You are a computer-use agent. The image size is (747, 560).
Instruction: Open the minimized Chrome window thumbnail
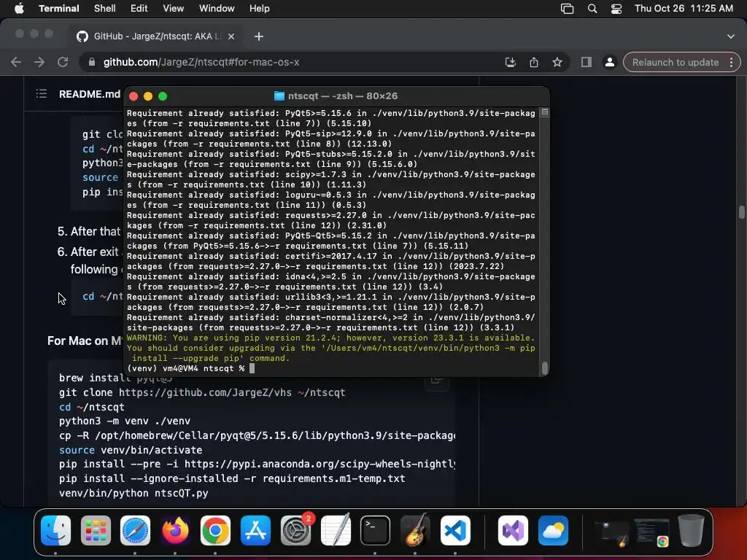(x=651, y=533)
